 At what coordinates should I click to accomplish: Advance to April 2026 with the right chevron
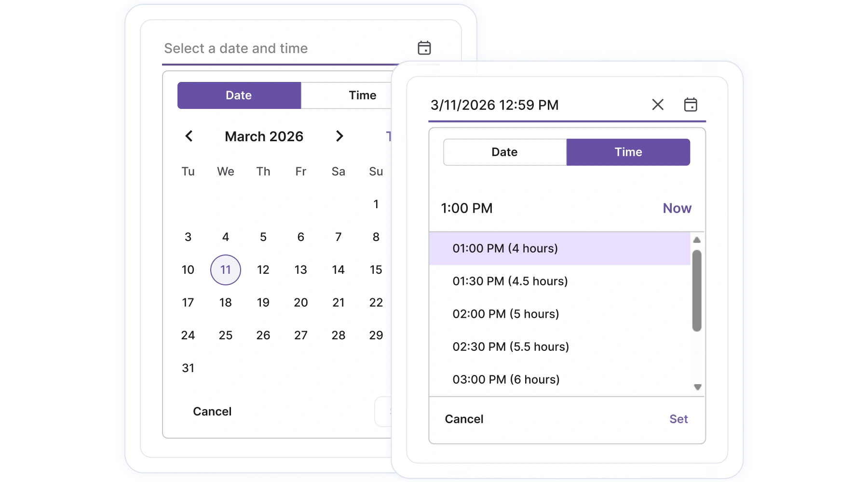click(339, 136)
